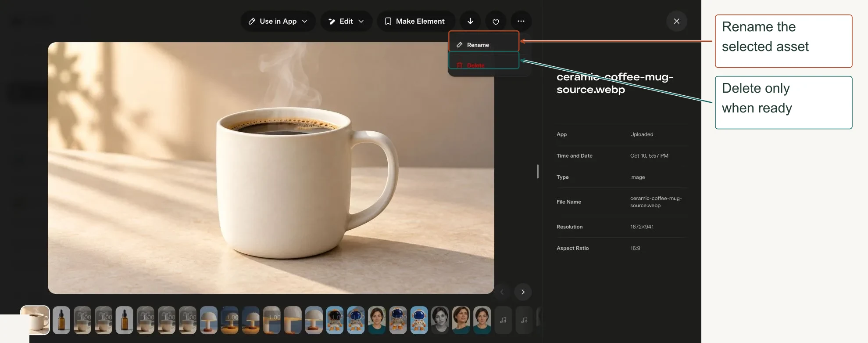Click the 'Uploaded' App value
This screenshot has width=868, height=343.
pos(642,134)
